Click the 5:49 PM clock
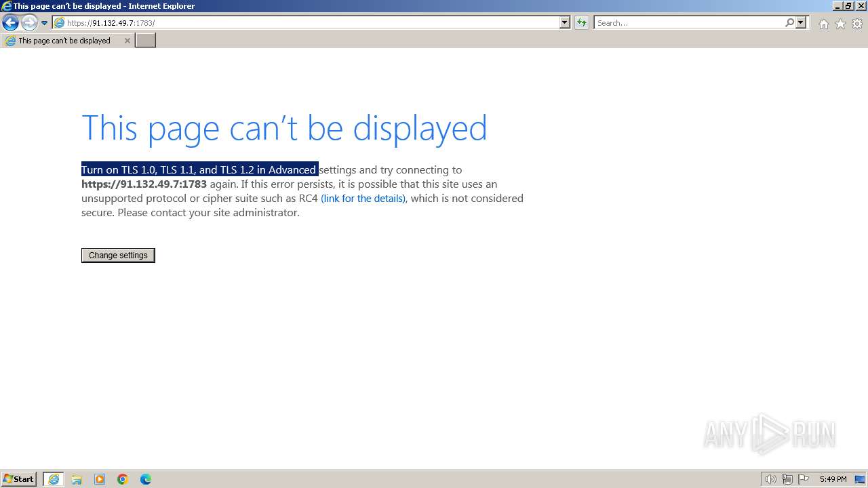This screenshot has height=488, width=868. click(x=833, y=479)
